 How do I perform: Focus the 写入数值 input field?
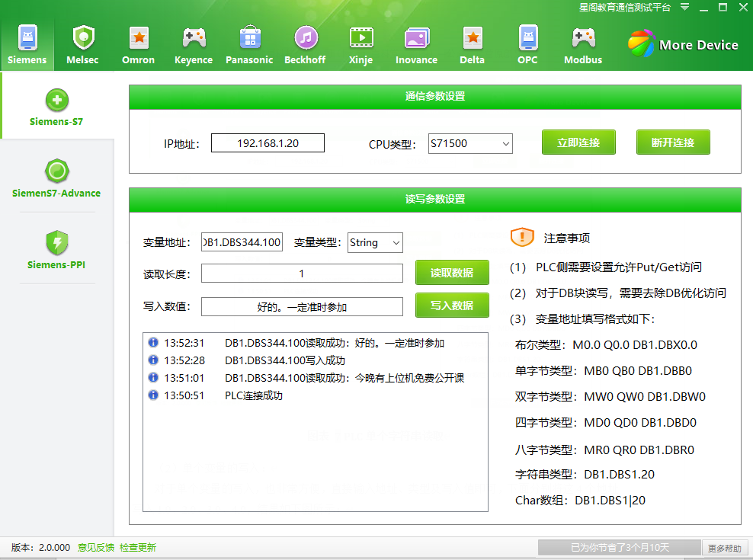tap(302, 307)
